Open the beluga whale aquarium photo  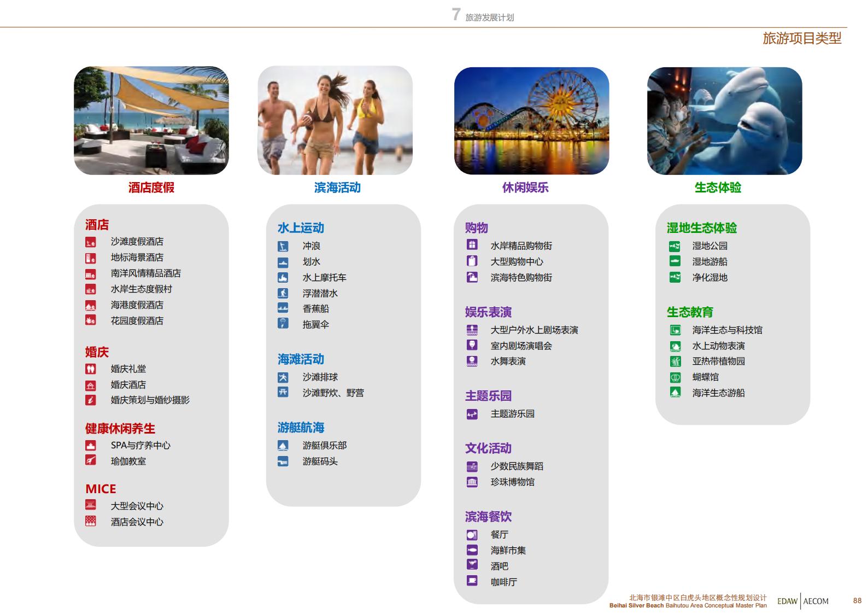[725, 121]
